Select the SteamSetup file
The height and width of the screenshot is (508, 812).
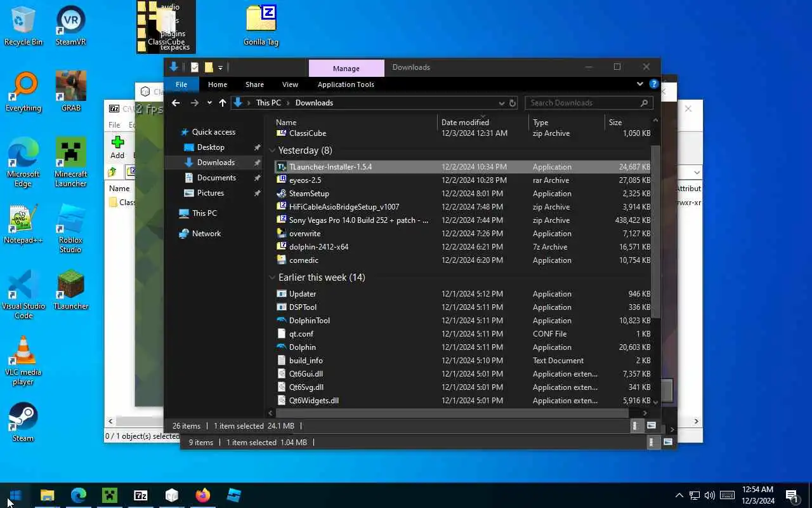[x=463, y=194]
